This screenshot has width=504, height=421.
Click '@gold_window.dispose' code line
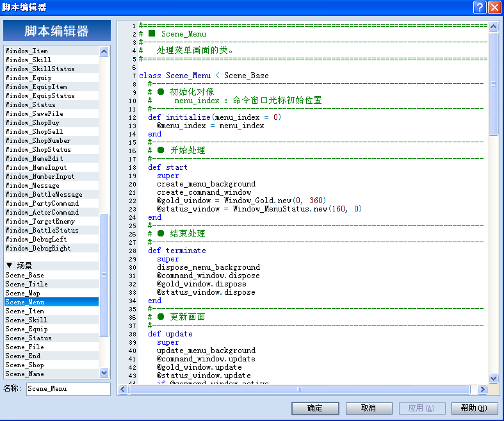[x=202, y=285]
